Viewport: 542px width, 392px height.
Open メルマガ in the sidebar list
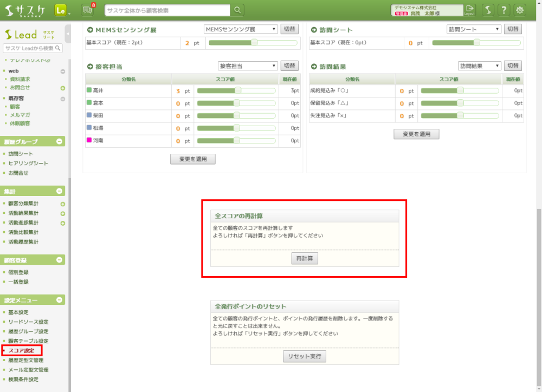click(x=20, y=115)
